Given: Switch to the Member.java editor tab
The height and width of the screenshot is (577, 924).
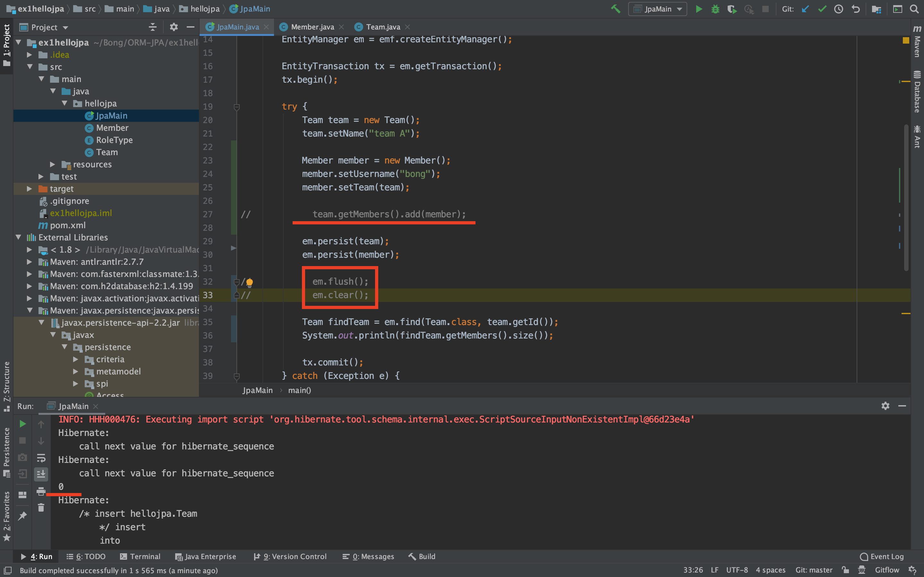Looking at the screenshot, I should (312, 27).
